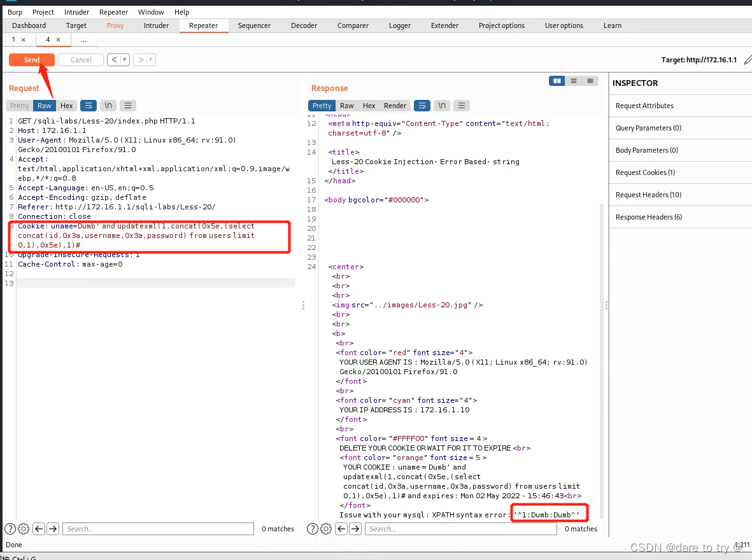Expand Request Cookies (1) section
The image size is (752, 560).
[x=681, y=172]
